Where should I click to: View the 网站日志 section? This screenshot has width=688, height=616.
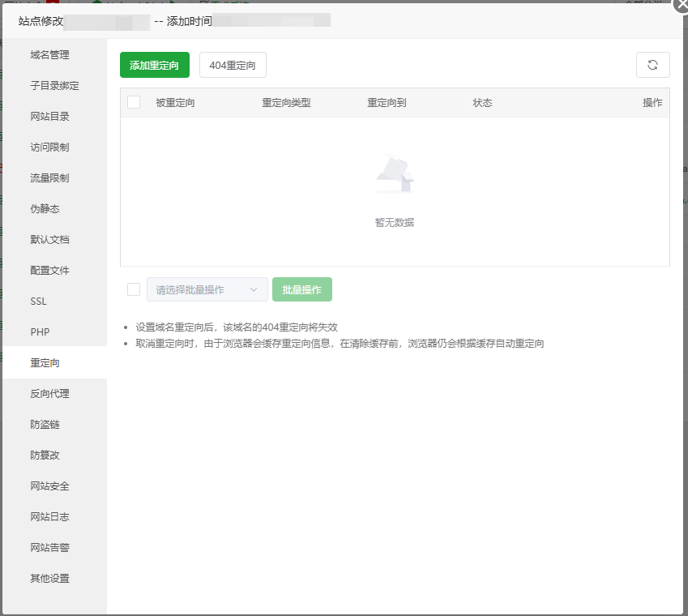(49, 516)
